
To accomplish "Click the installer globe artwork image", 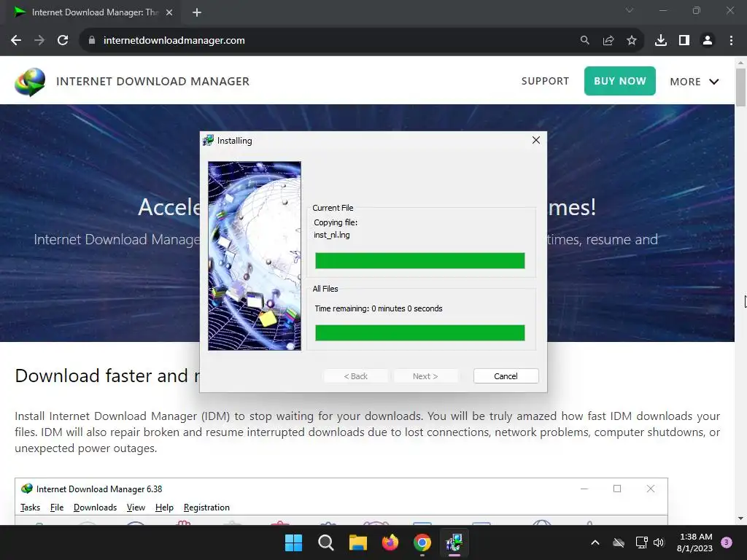I will [255, 256].
